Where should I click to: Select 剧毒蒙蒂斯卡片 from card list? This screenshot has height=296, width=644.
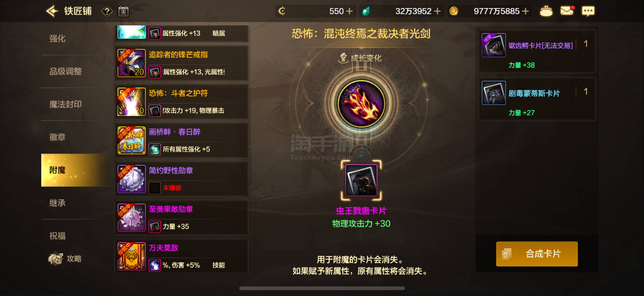tap(537, 99)
